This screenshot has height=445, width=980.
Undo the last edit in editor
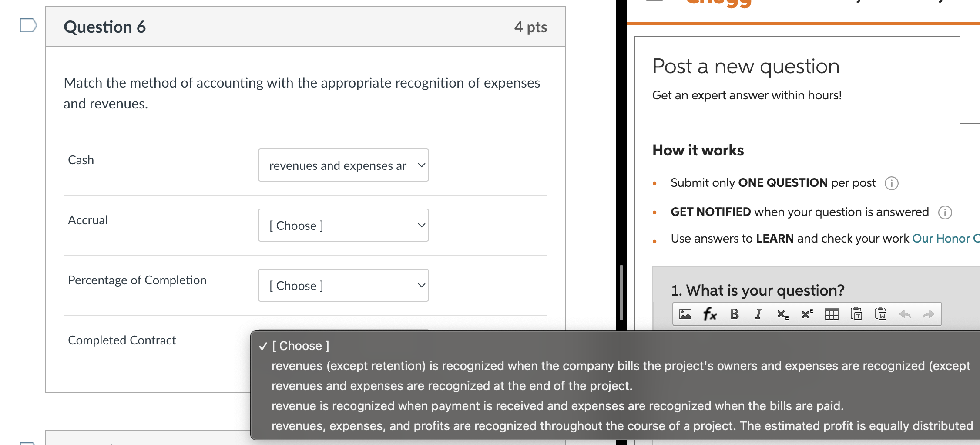click(x=905, y=314)
